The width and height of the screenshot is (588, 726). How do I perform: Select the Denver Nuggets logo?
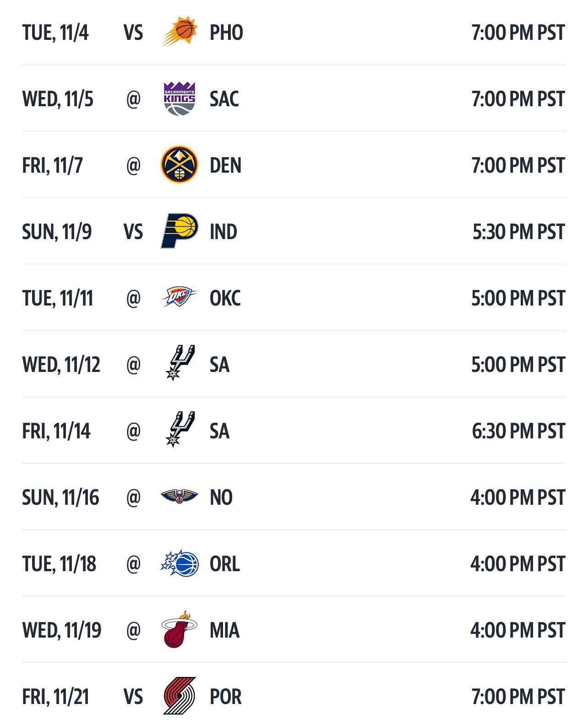click(180, 165)
